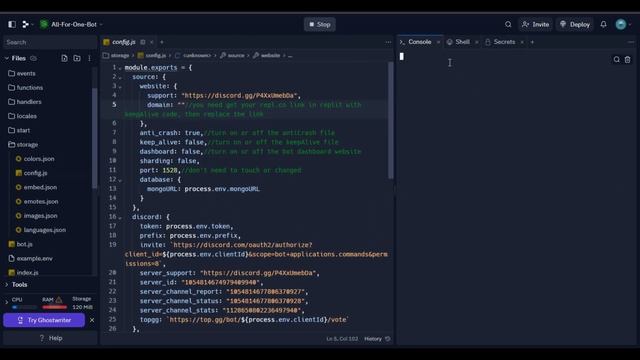Create a new folder icon

click(77, 58)
